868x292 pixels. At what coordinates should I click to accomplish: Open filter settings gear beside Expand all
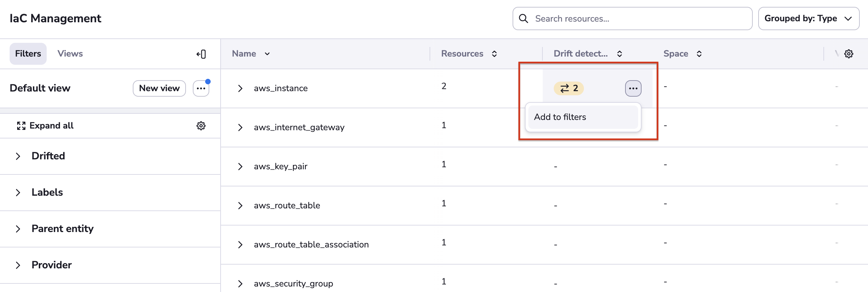coord(201,126)
